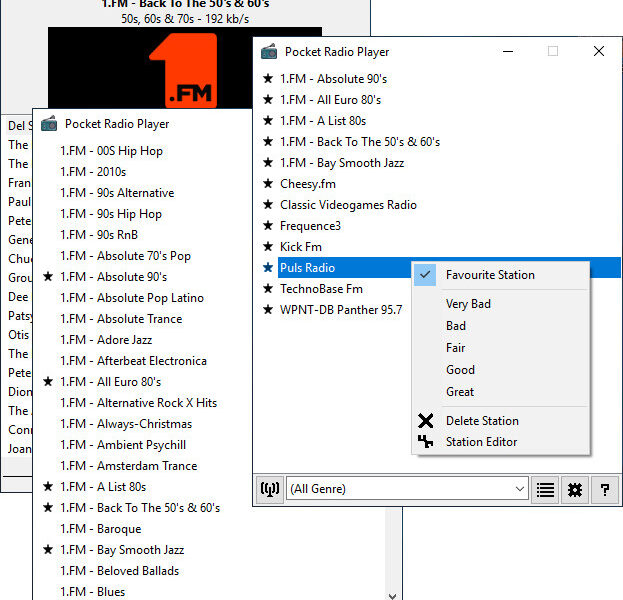623x600 pixels.
Task: Select 1.FM - Baroque
Action: 101,529
